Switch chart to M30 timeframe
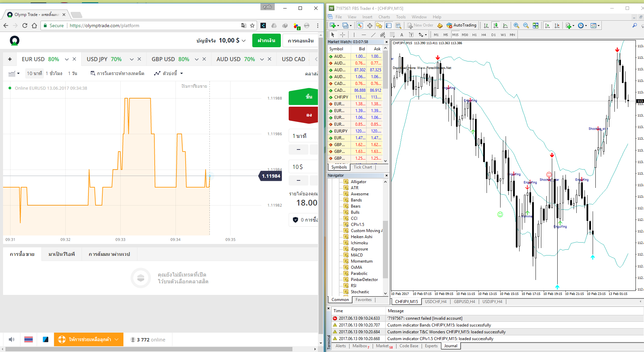 (x=465, y=35)
